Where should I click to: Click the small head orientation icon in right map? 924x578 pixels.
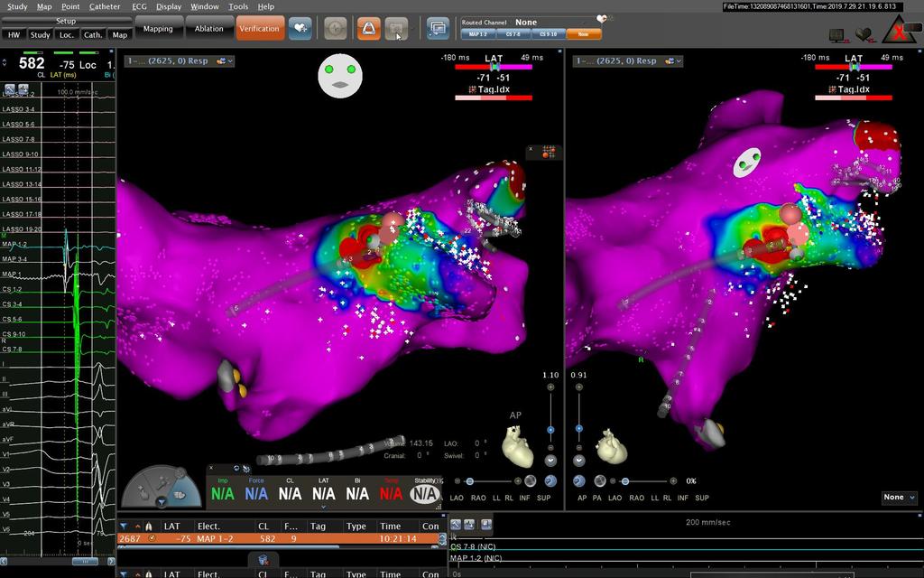(x=747, y=163)
